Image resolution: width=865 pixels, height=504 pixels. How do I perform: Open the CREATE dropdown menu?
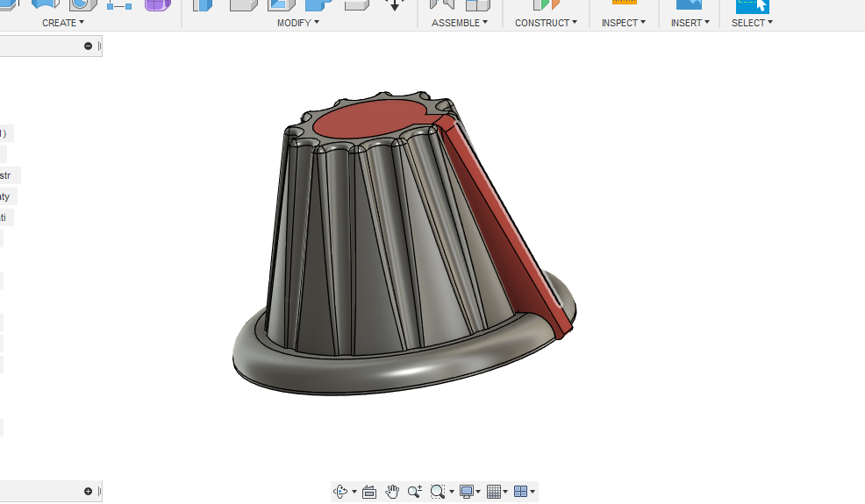click(63, 23)
